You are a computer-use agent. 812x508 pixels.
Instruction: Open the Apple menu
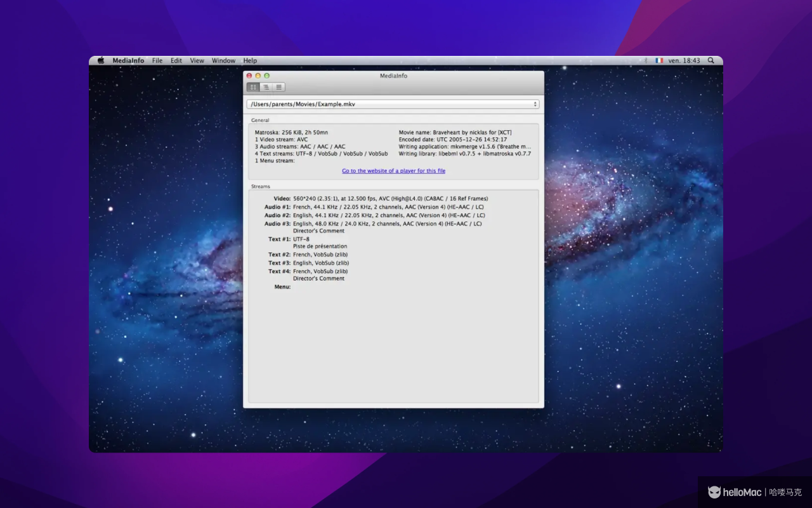[100, 61]
